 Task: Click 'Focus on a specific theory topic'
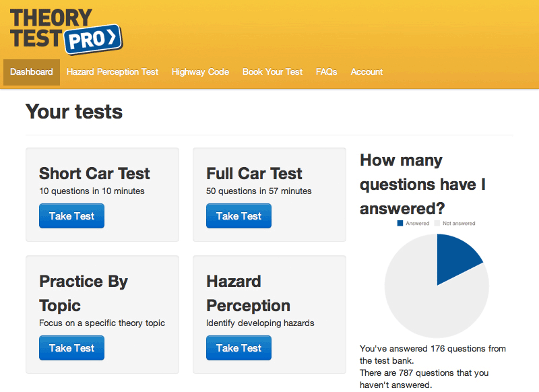pyautogui.click(x=102, y=323)
